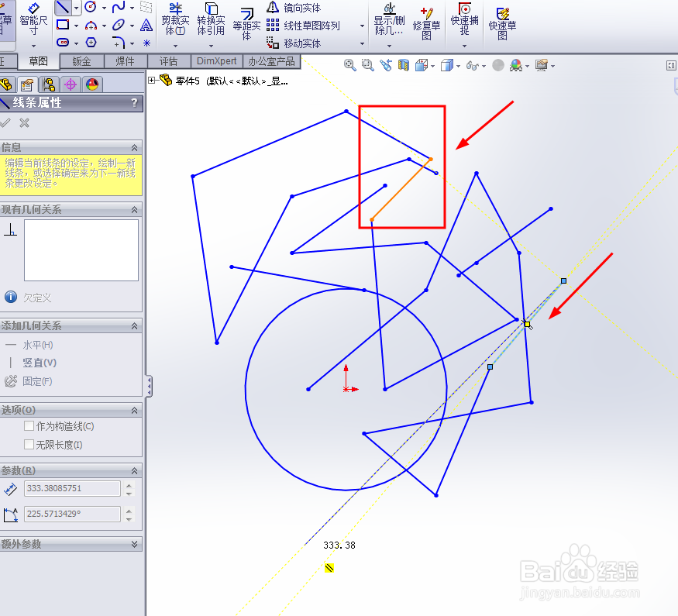Open Spline tool dropdown arrow
678x616 pixels.
132,8
